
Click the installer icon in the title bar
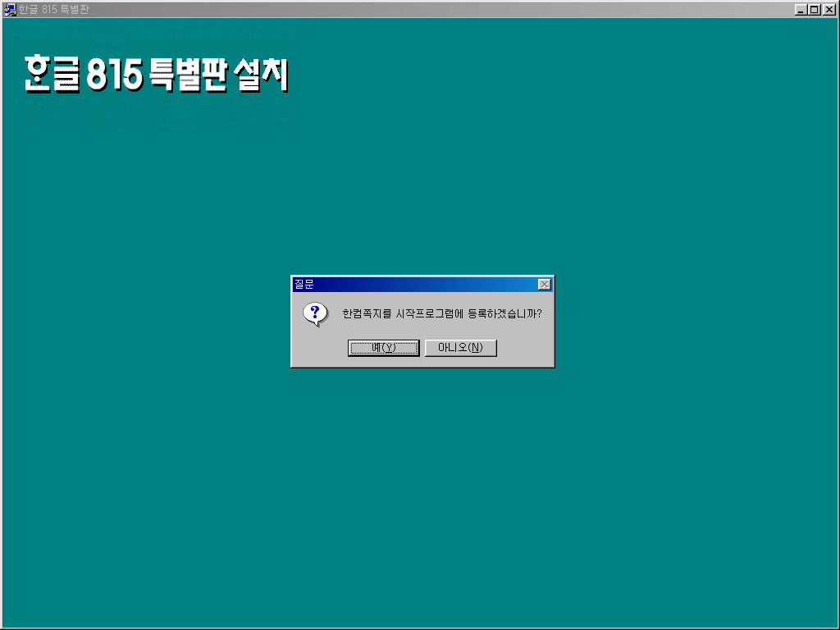point(10,9)
